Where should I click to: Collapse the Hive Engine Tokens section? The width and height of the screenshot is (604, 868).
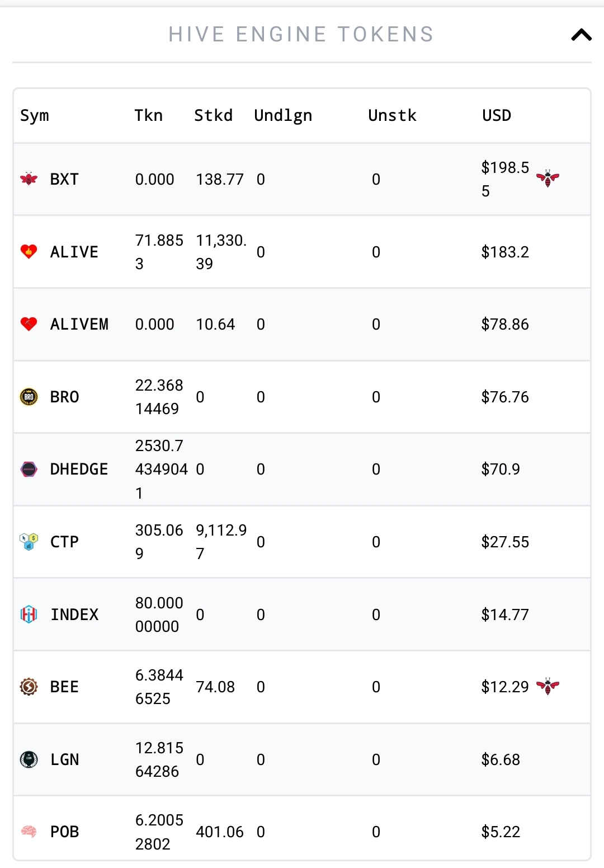coord(581,35)
